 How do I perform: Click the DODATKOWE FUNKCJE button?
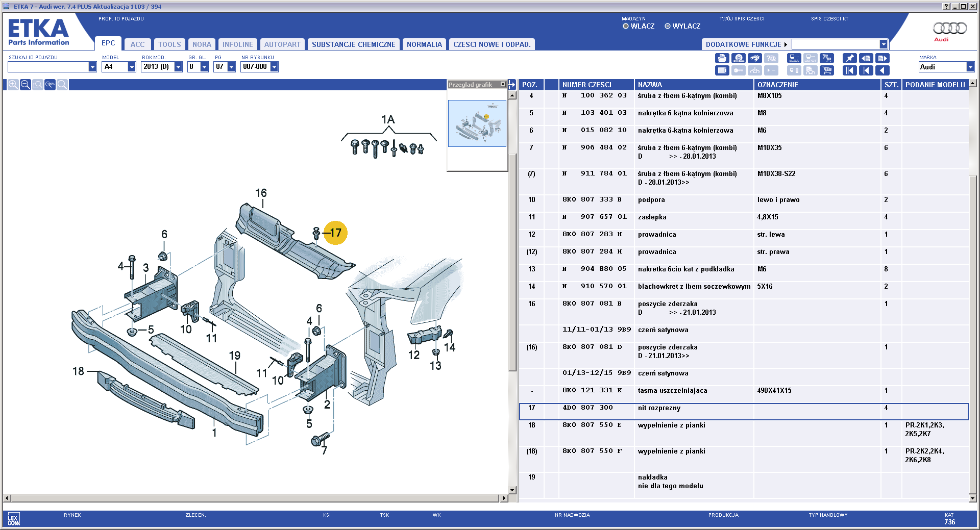point(746,44)
